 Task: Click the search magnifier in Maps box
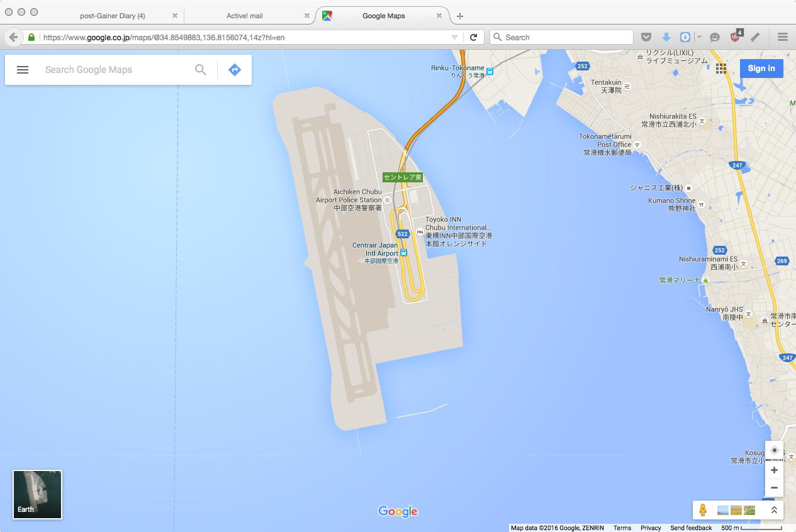tap(200, 70)
